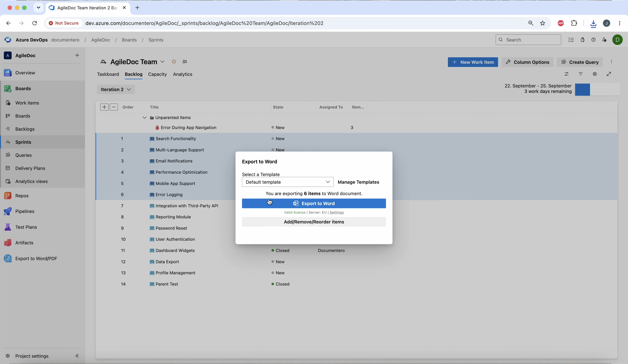Sort by the Title column header
The width and height of the screenshot is (628, 364).
(154, 107)
